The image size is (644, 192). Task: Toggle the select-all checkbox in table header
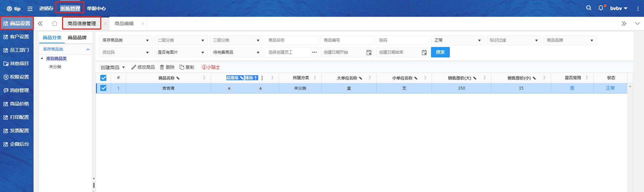103,78
